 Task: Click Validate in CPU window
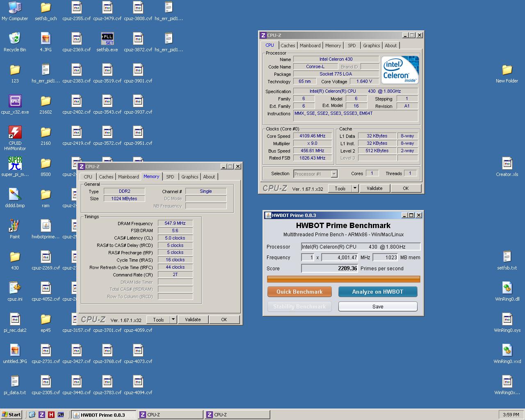374,188
